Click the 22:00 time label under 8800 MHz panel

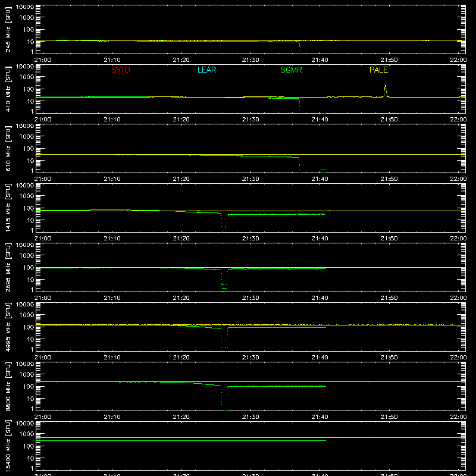pos(458,417)
